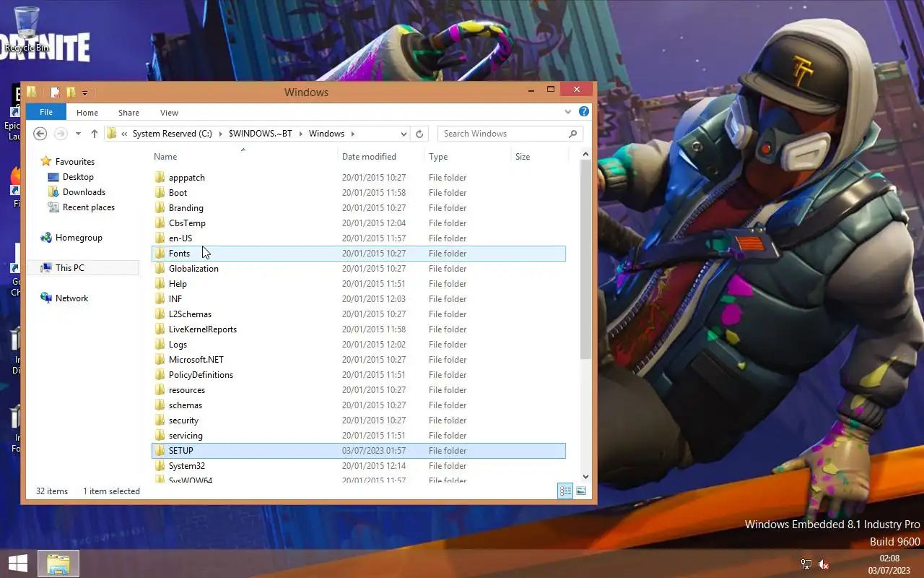Click the search magnifier icon
Screen dimensions: 924x578
(x=573, y=134)
